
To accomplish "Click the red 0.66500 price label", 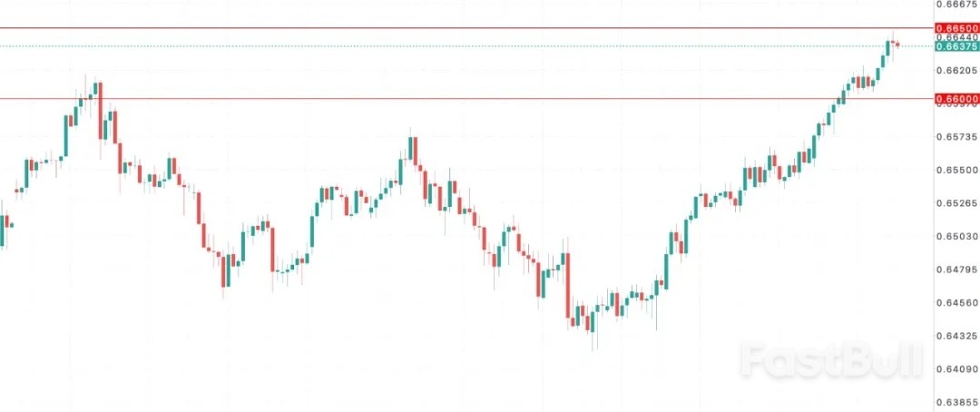I will tap(955, 29).
